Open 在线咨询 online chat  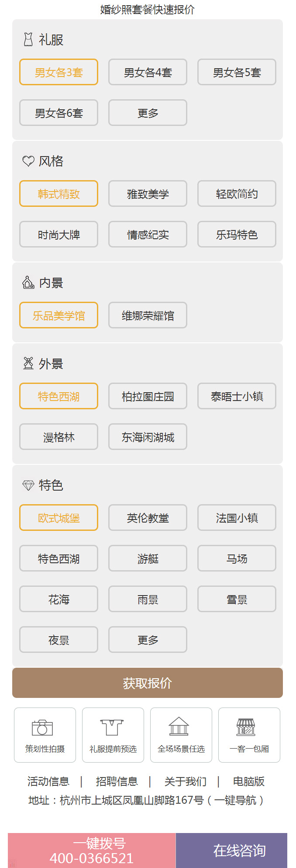pos(239,851)
